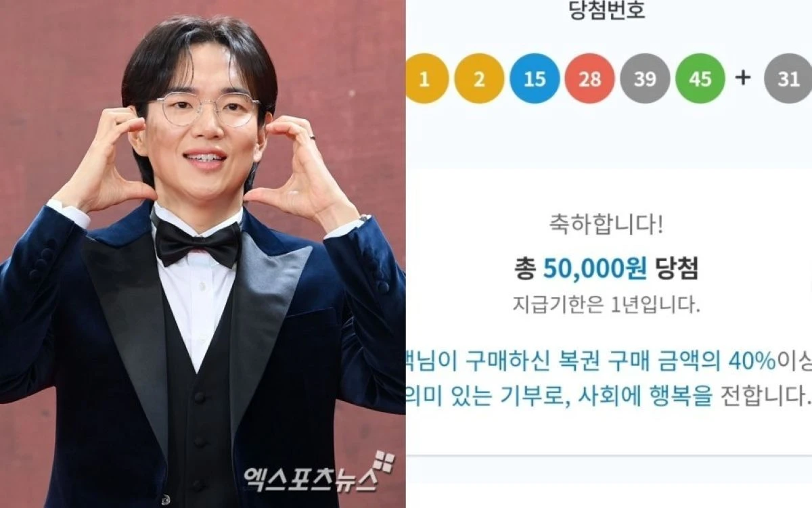Select the bonus ball number 31
This screenshot has height=508, width=812.
click(x=788, y=79)
